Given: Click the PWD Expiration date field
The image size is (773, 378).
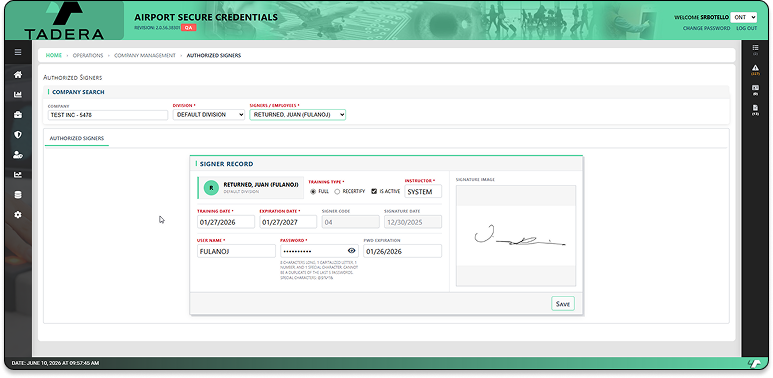Looking at the screenshot, I should 402,251.
